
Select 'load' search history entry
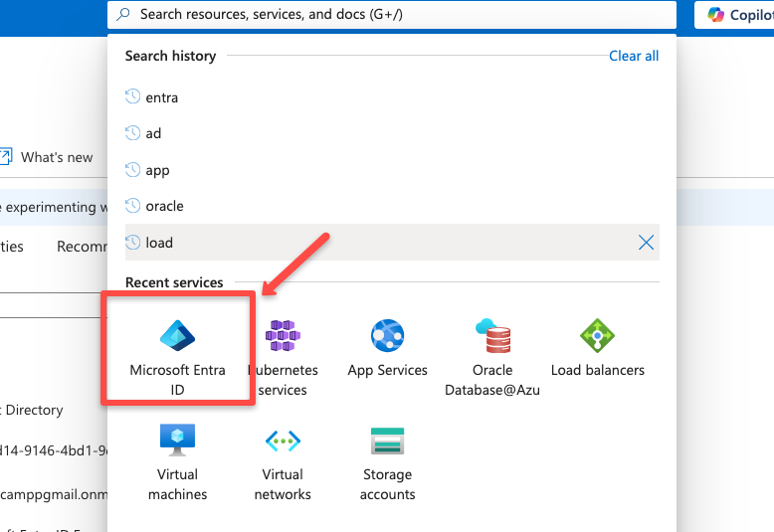click(x=392, y=243)
